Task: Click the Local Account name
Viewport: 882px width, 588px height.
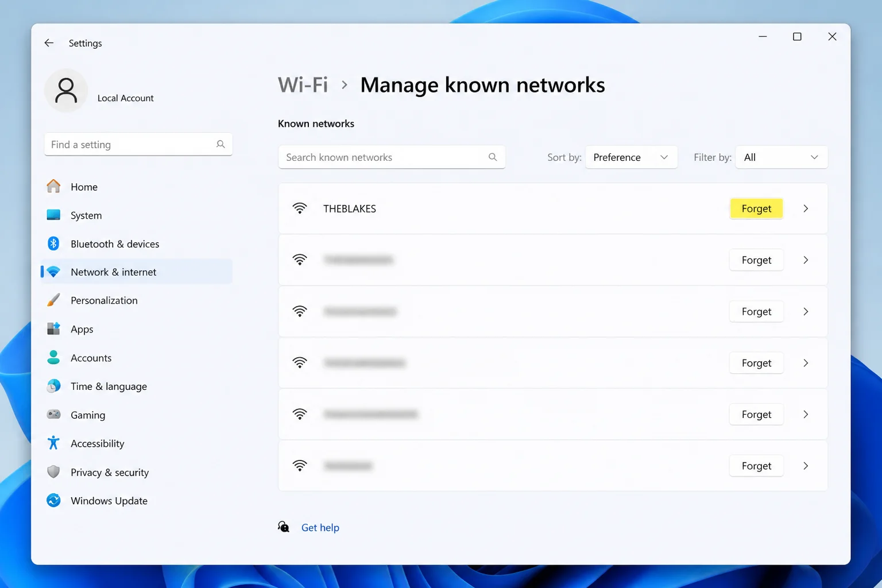Action: tap(125, 98)
